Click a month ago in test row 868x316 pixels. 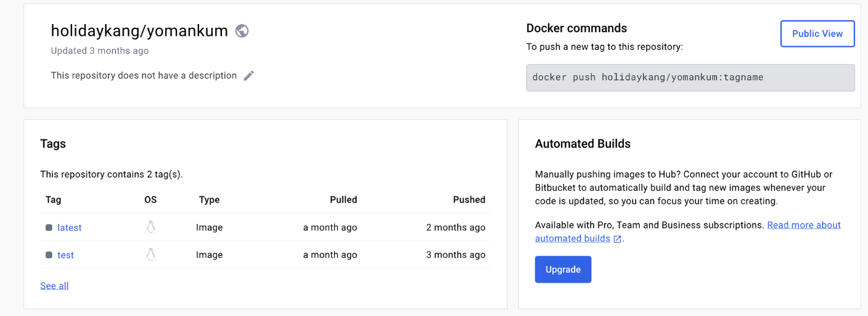330,255
